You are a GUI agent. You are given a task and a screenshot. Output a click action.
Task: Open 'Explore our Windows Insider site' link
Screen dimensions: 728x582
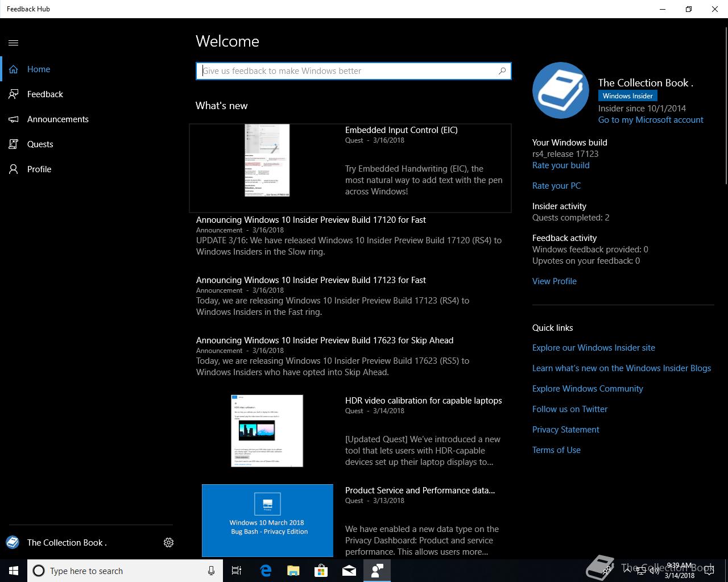click(x=594, y=348)
